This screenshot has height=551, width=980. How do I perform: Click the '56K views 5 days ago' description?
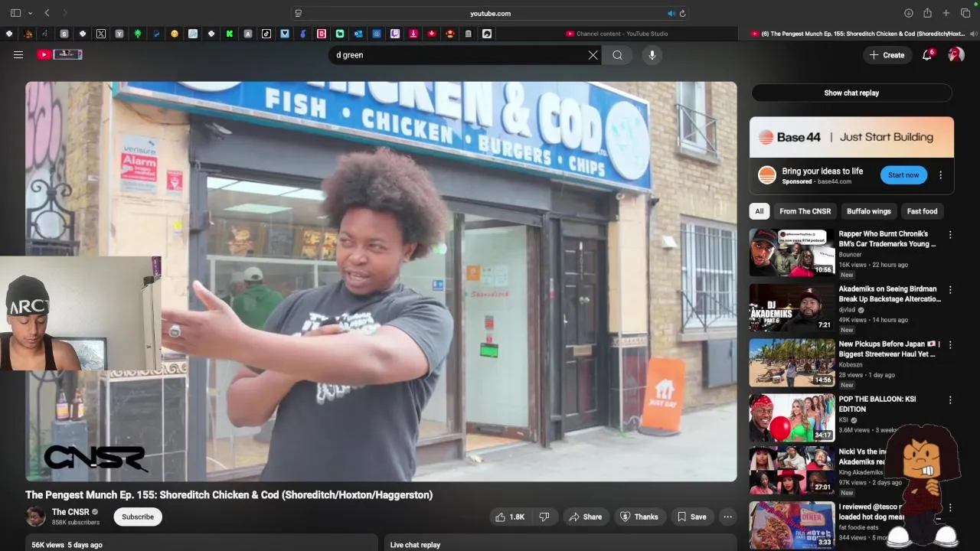tap(67, 545)
